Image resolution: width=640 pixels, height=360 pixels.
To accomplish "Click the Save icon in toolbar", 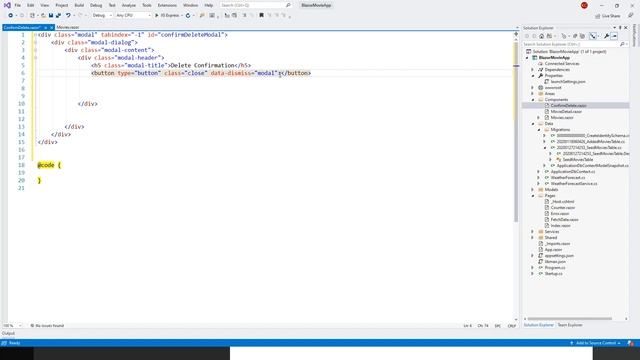I will click(x=51, y=16).
